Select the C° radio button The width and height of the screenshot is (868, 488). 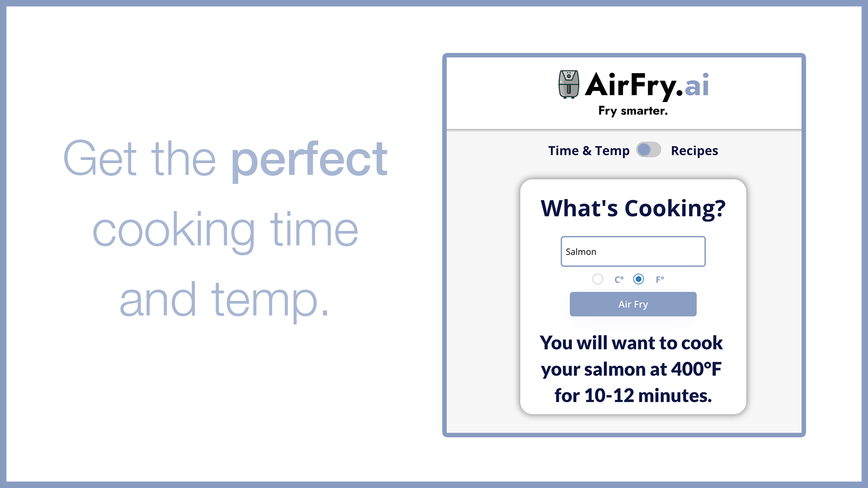pyautogui.click(x=598, y=279)
